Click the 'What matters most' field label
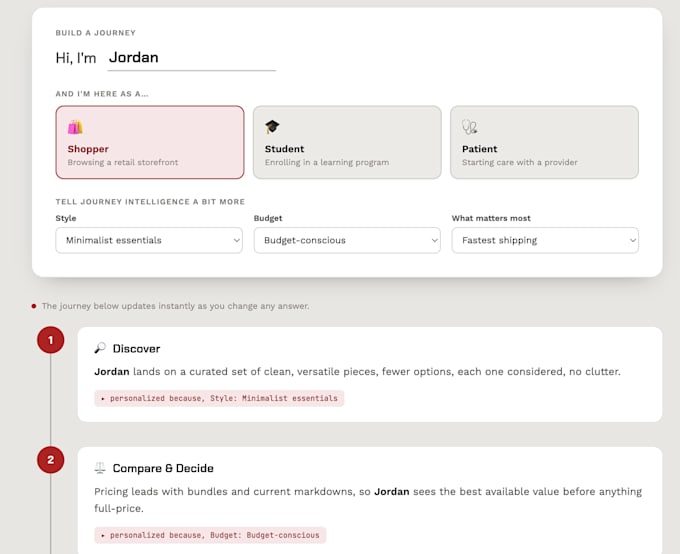The height and width of the screenshot is (554, 680). click(491, 218)
